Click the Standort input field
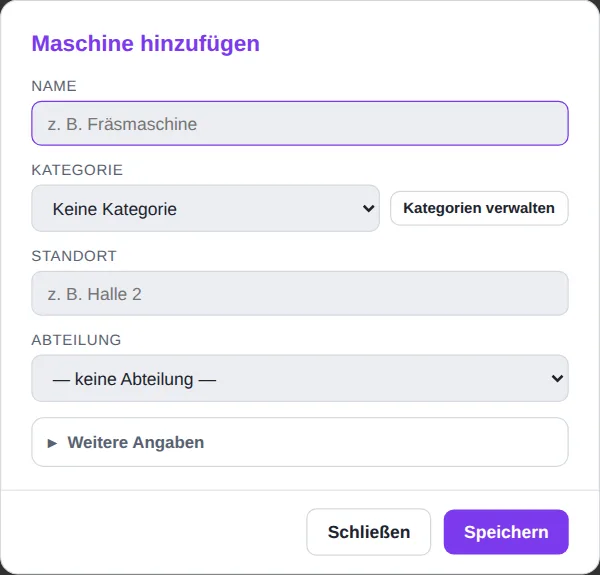 (x=300, y=293)
